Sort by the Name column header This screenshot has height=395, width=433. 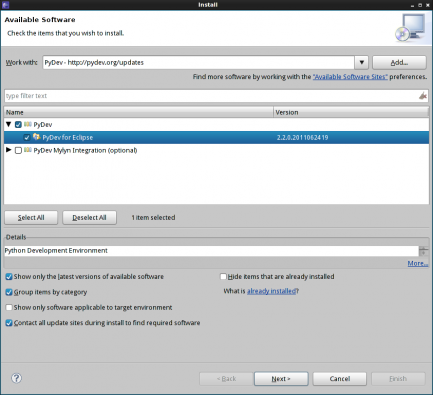click(138, 112)
